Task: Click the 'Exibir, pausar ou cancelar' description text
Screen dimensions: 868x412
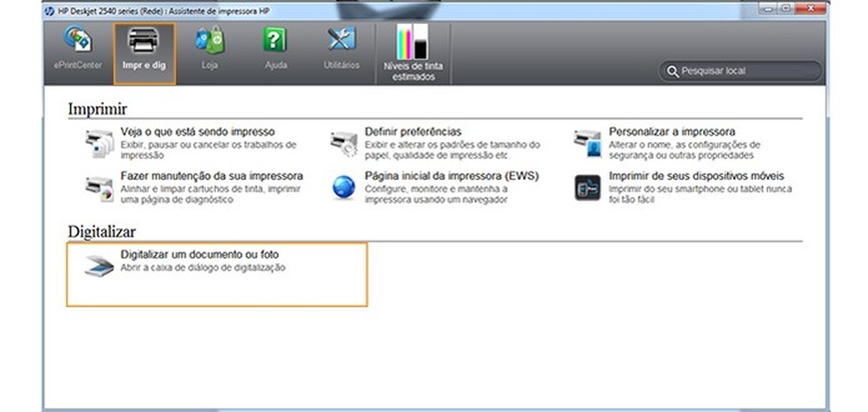Action: point(209,150)
